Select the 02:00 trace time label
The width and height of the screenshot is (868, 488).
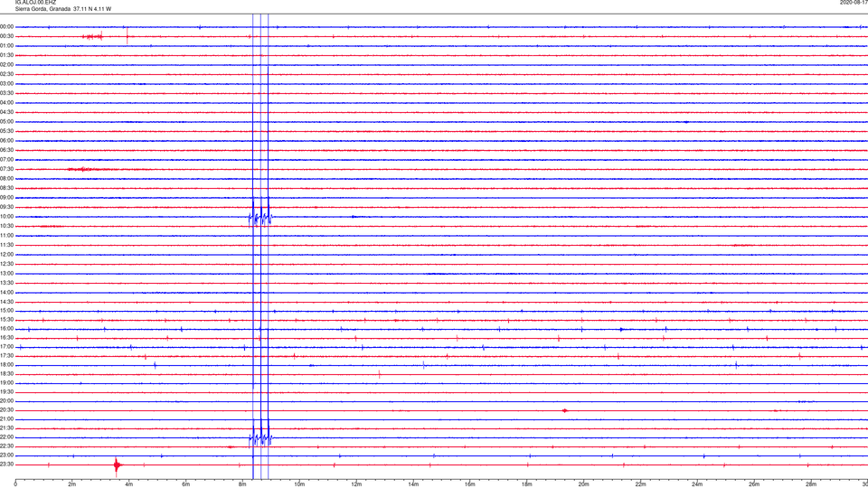click(x=6, y=65)
